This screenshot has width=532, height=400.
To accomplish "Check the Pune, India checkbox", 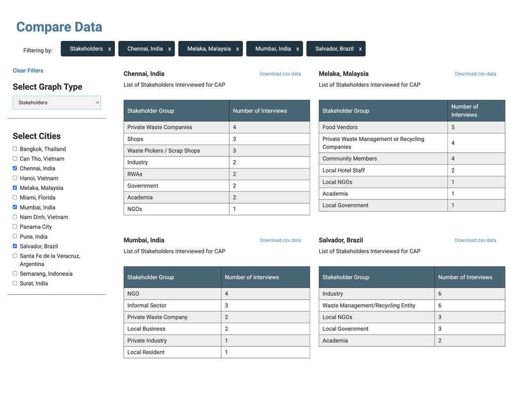I will [14, 237].
